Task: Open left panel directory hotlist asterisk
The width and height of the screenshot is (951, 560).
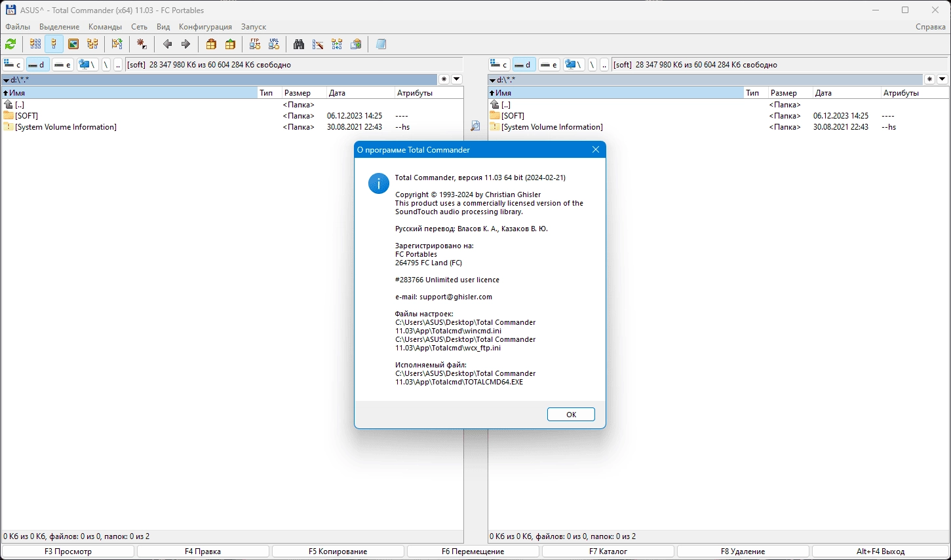Action: pos(444,79)
